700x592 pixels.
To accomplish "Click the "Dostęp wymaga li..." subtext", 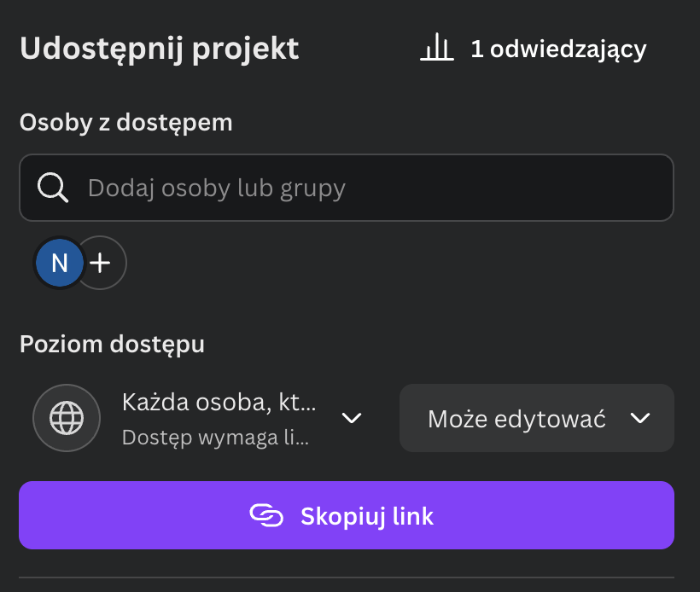I will (x=216, y=438).
